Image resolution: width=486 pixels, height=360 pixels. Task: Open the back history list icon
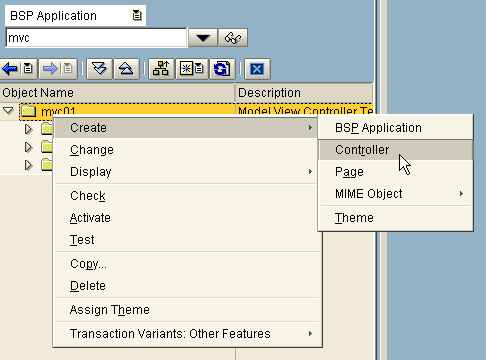coord(28,69)
